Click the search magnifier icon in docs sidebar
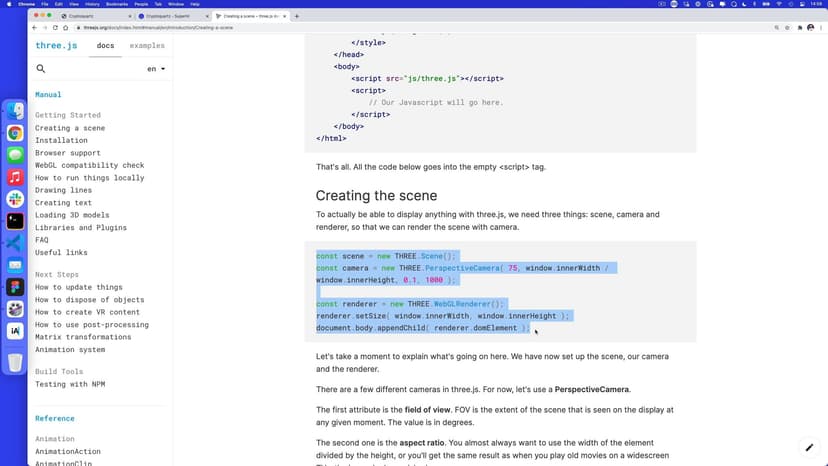This screenshot has width=828, height=466. (x=41, y=69)
